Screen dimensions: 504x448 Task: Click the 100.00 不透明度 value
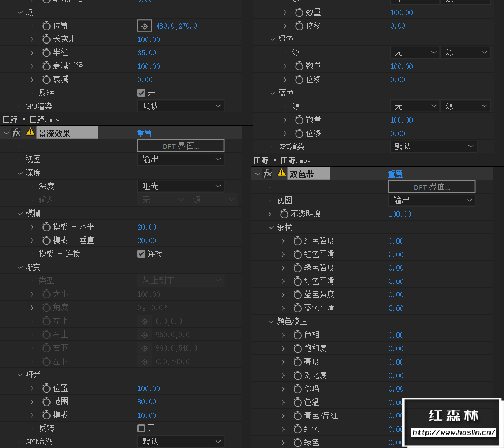tap(400, 214)
